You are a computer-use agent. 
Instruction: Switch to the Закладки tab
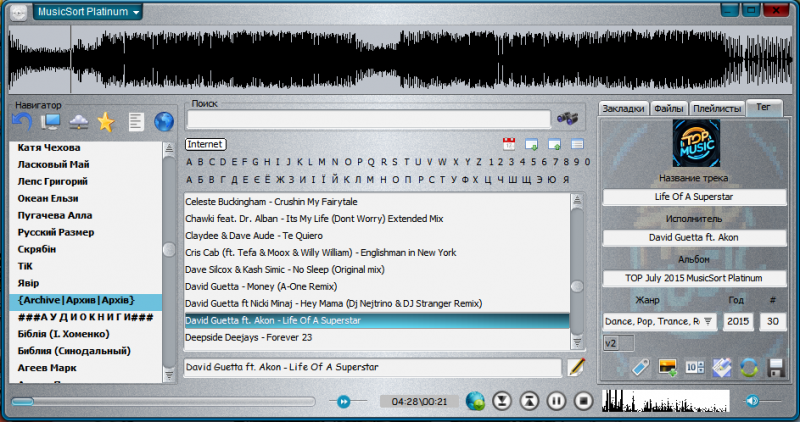pyautogui.click(x=623, y=108)
